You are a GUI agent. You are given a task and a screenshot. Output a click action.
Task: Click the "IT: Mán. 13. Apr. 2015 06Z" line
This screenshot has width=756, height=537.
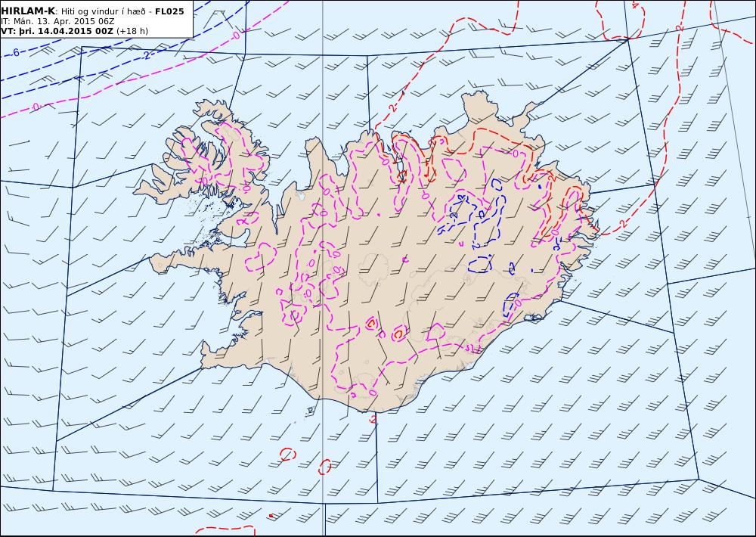[x=57, y=21]
